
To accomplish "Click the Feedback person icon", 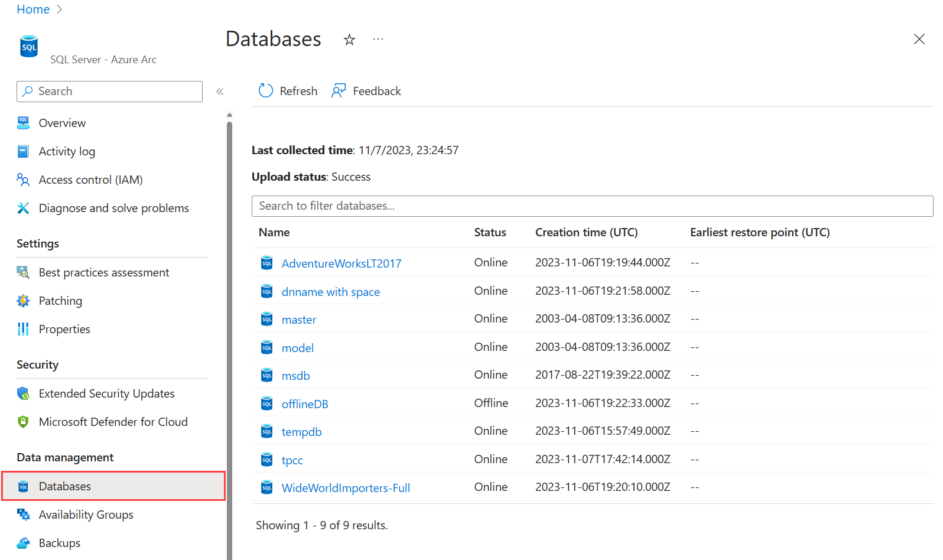I will (x=339, y=91).
